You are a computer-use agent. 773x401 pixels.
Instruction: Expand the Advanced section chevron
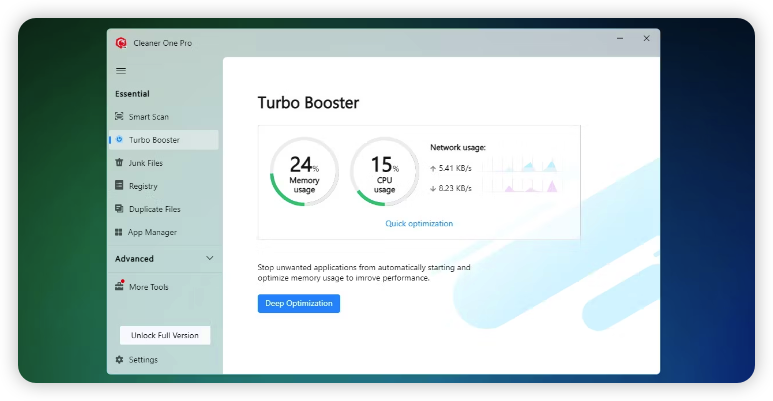pyautogui.click(x=210, y=258)
